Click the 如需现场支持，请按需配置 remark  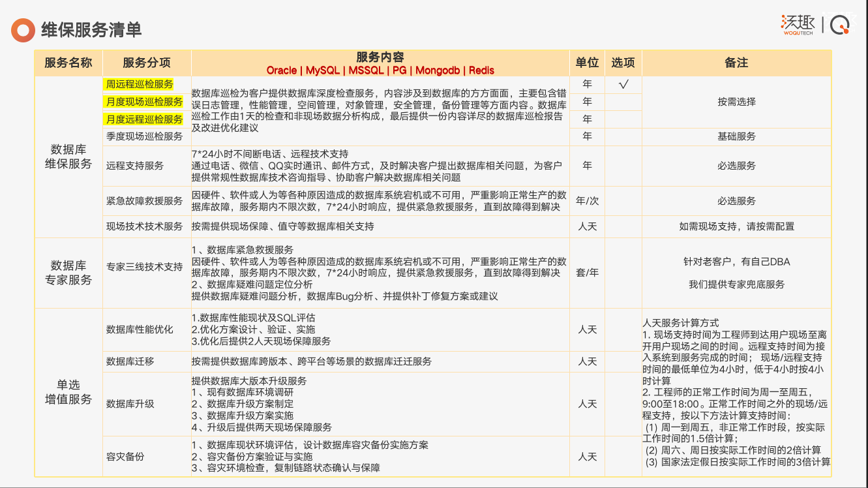pos(736,226)
